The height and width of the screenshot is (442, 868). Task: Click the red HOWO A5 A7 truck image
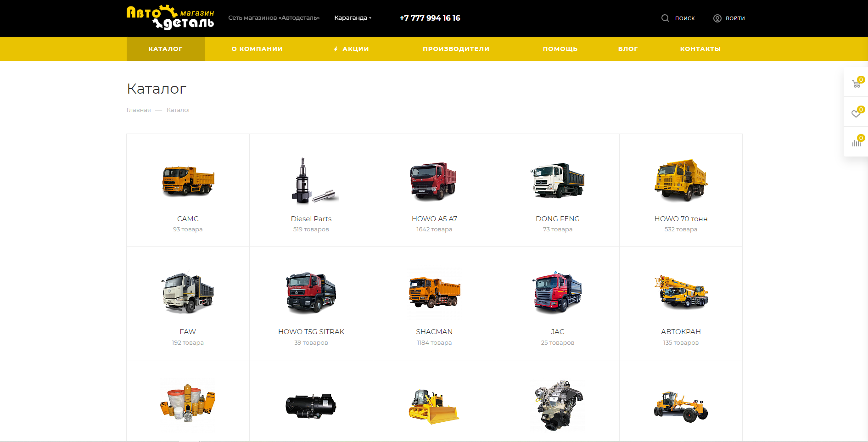click(x=433, y=181)
